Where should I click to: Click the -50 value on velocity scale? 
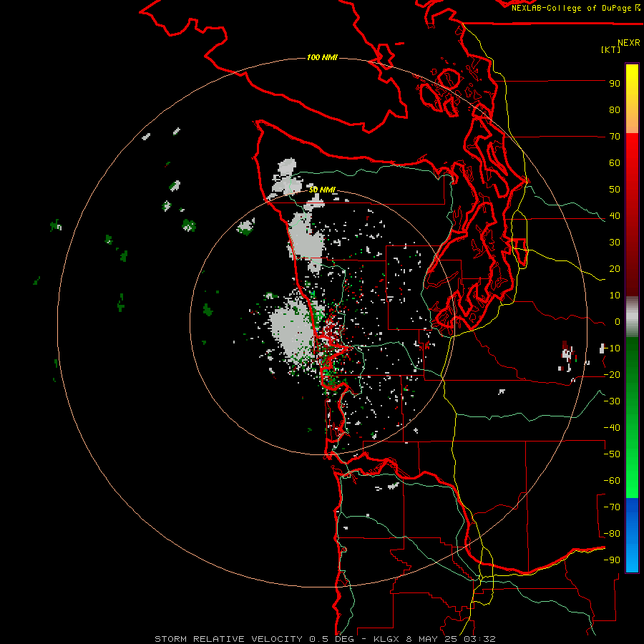coord(612,454)
